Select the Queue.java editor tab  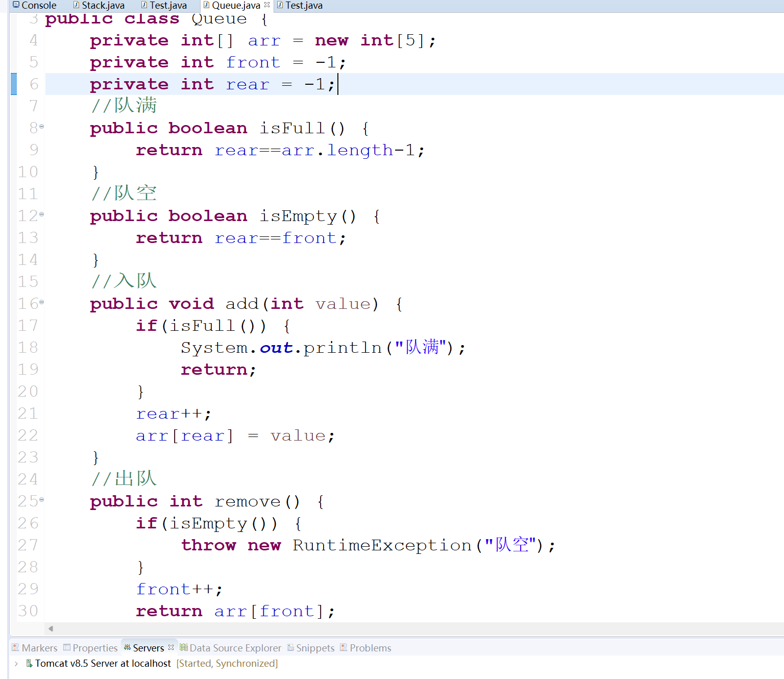point(236,6)
